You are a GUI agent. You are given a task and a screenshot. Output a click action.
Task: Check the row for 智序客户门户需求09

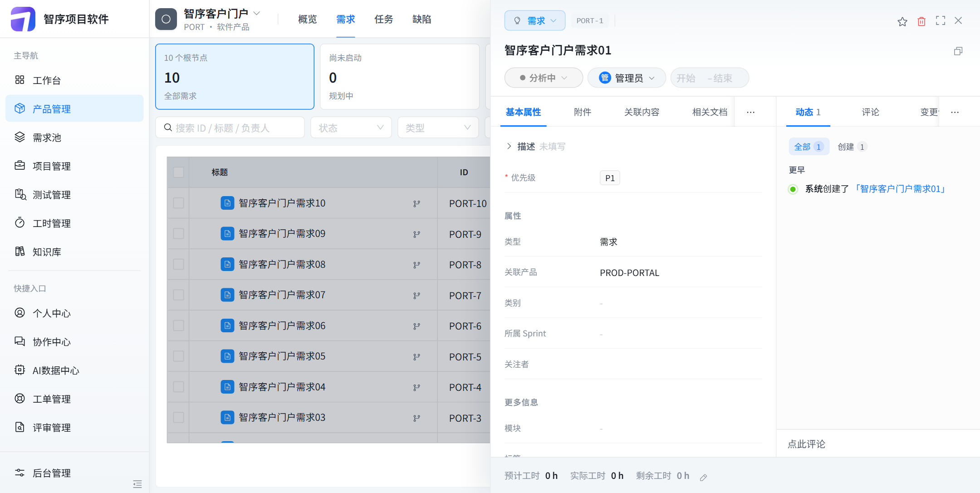[179, 233]
